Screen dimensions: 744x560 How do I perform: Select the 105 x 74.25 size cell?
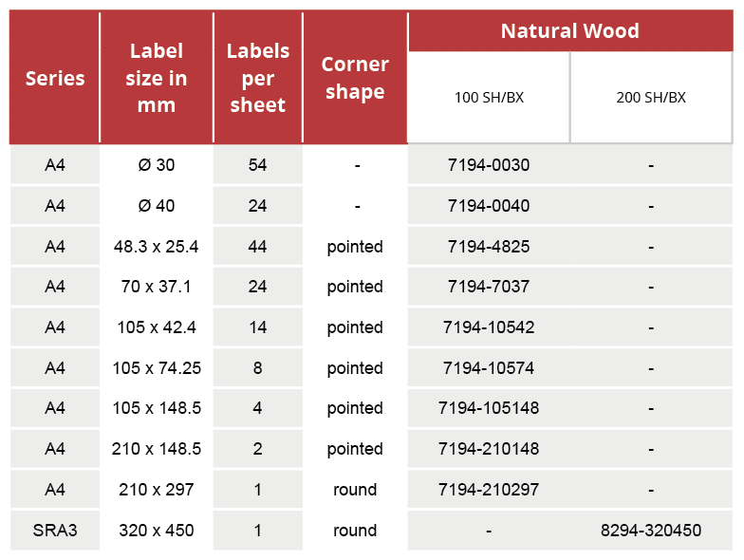(156, 368)
